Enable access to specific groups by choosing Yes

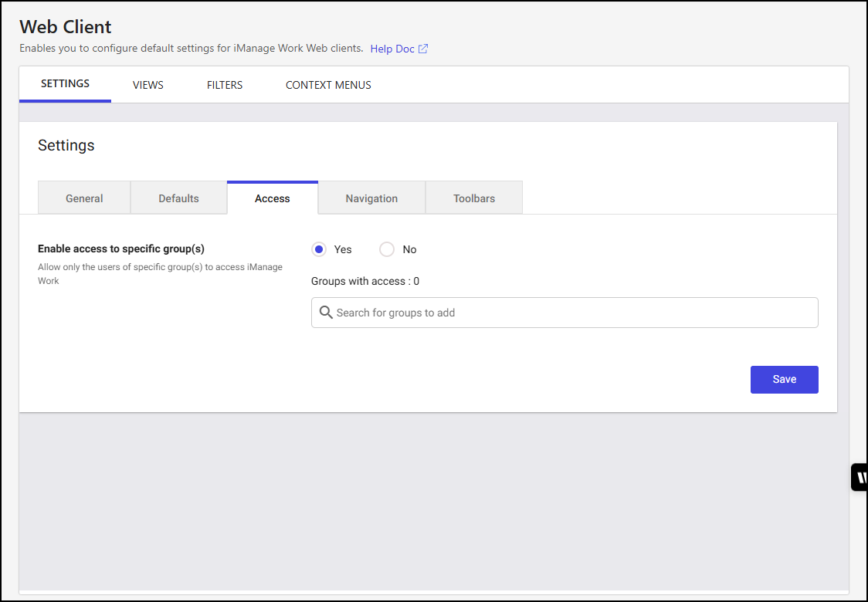[x=319, y=249]
